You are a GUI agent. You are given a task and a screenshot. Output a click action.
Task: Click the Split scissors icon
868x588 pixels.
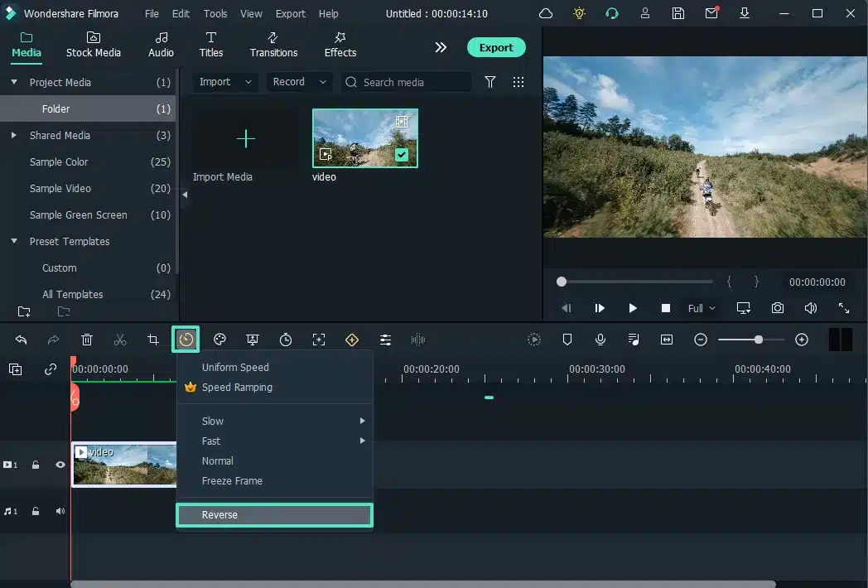coord(120,340)
